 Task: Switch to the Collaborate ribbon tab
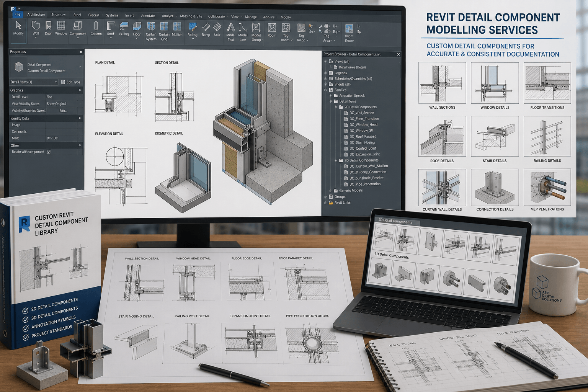(216, 16)
